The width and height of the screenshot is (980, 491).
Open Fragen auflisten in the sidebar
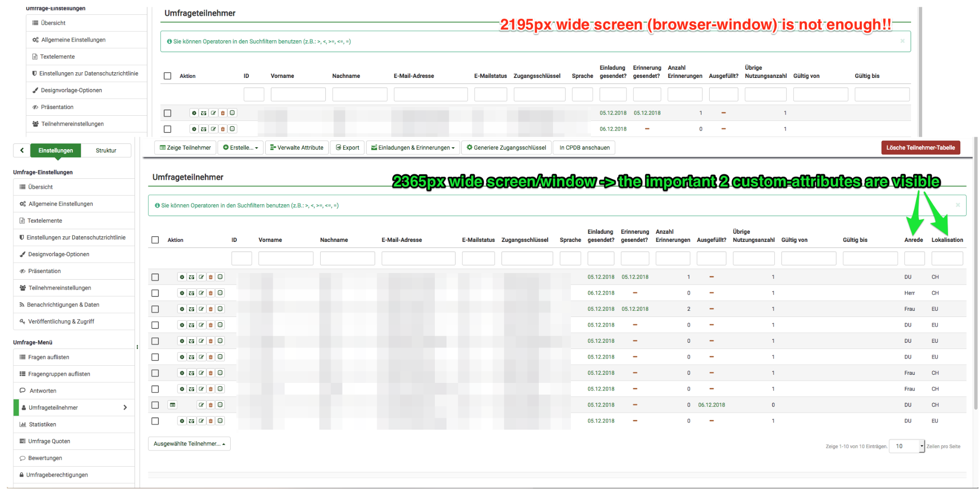click(x=74, y=357)
